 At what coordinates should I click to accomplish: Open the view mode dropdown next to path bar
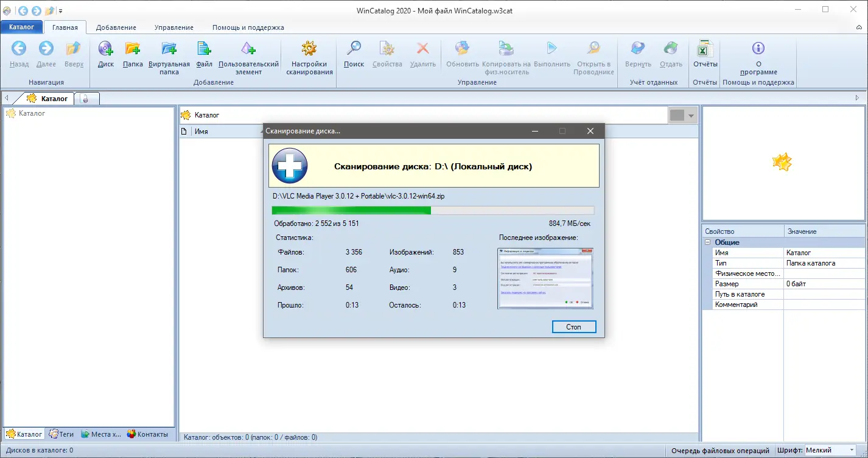coord(691,115)
